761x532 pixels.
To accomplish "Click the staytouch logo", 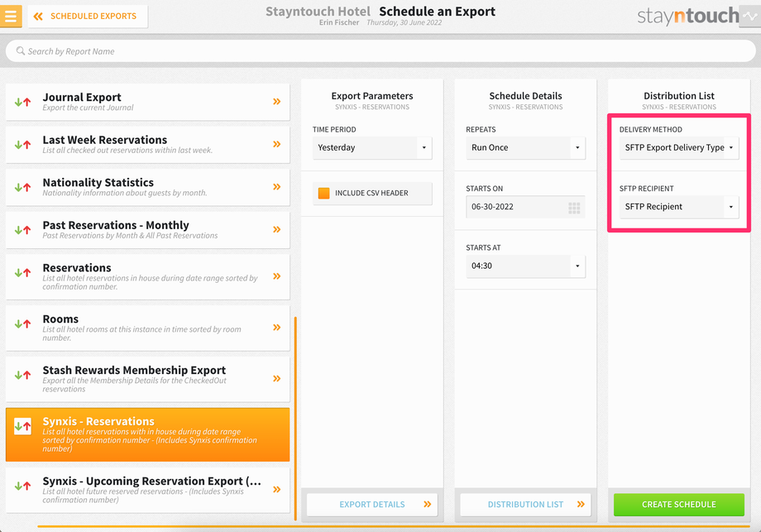I will (x=687, y=16).
